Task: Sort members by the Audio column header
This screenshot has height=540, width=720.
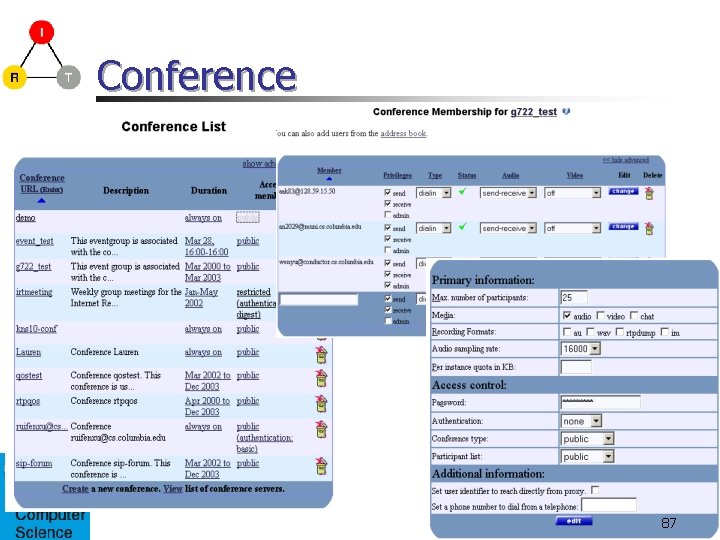Action: [x=511, y=175]
